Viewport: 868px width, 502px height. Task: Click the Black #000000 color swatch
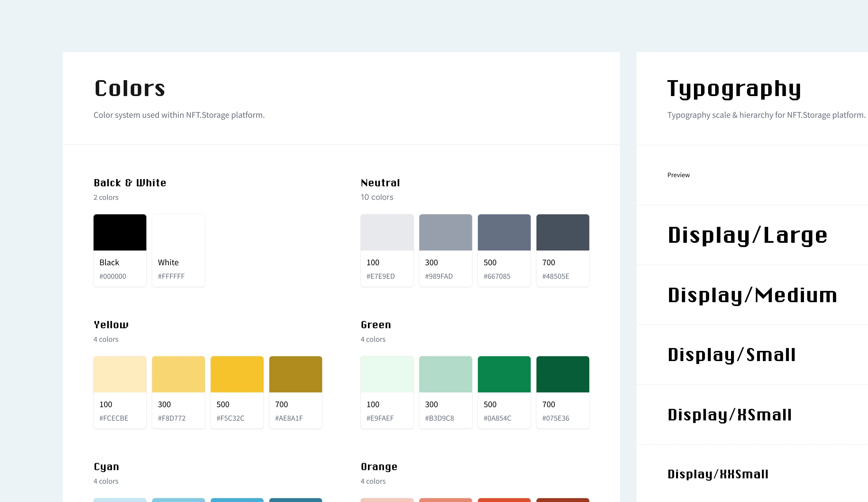[x=120, y=250]
